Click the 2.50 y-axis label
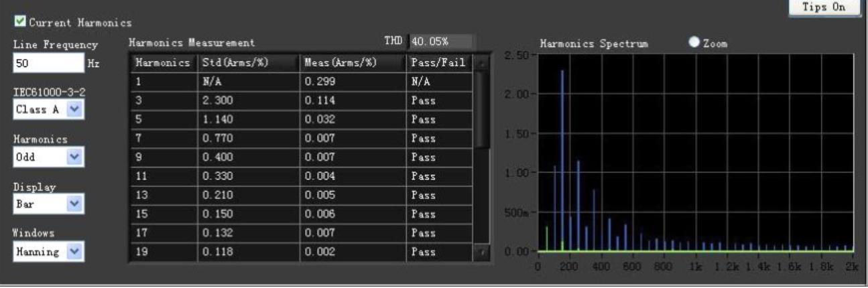This screenshot has width=868, height=288. 519,55
